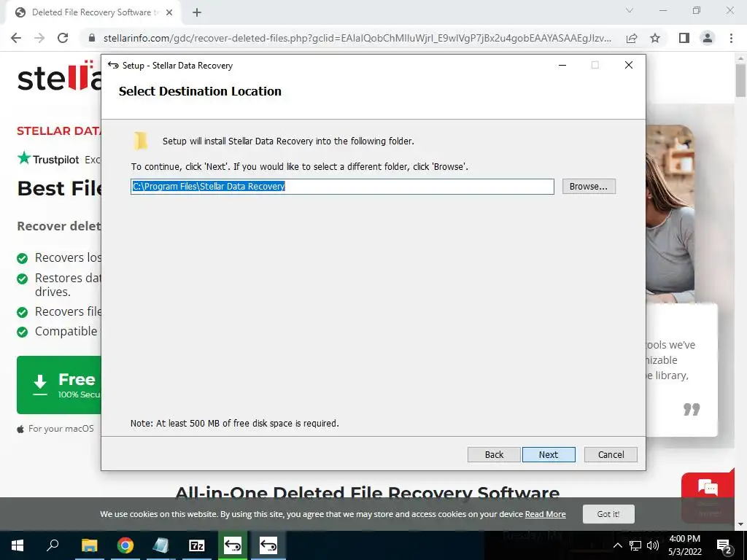Open the Read More cookie link
Screen dimensions: 747x560
point(546,514)
